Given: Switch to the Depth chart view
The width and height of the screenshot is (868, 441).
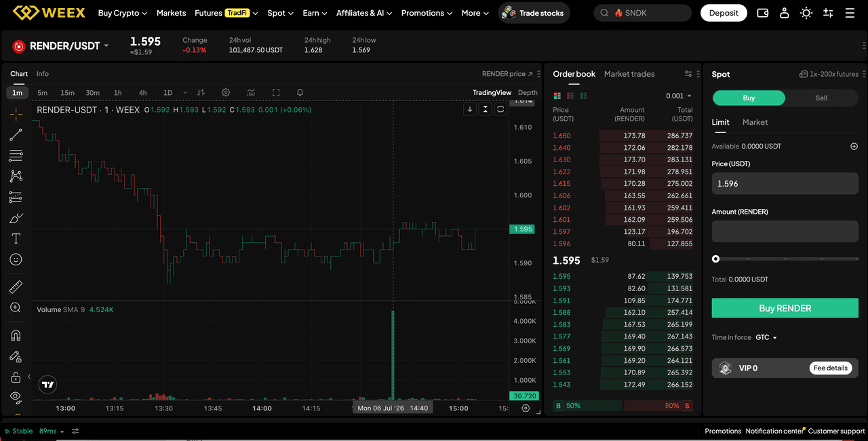Looking at the screenshot, I should [528, 92].
